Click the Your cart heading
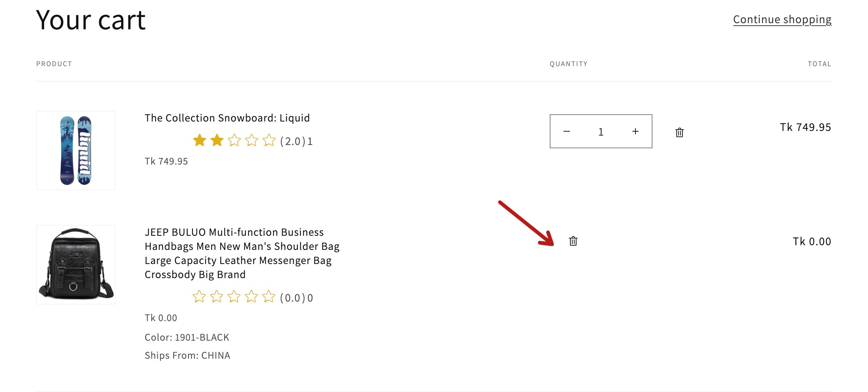Viewport: 868px width, 392px height. (91, 20)
